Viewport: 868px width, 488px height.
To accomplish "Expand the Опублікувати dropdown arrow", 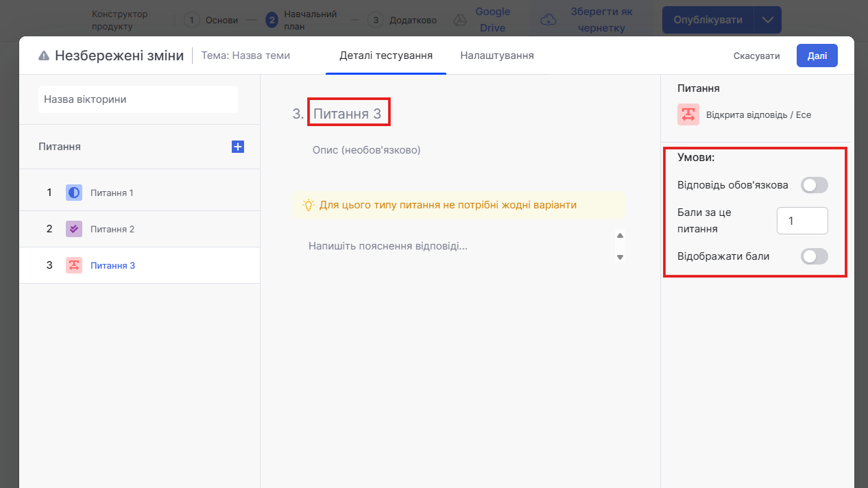I will [x=767, y=20].
